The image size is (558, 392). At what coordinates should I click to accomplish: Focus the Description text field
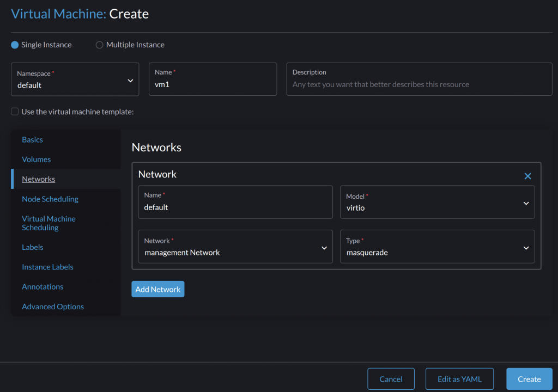(x=419, y=84)
